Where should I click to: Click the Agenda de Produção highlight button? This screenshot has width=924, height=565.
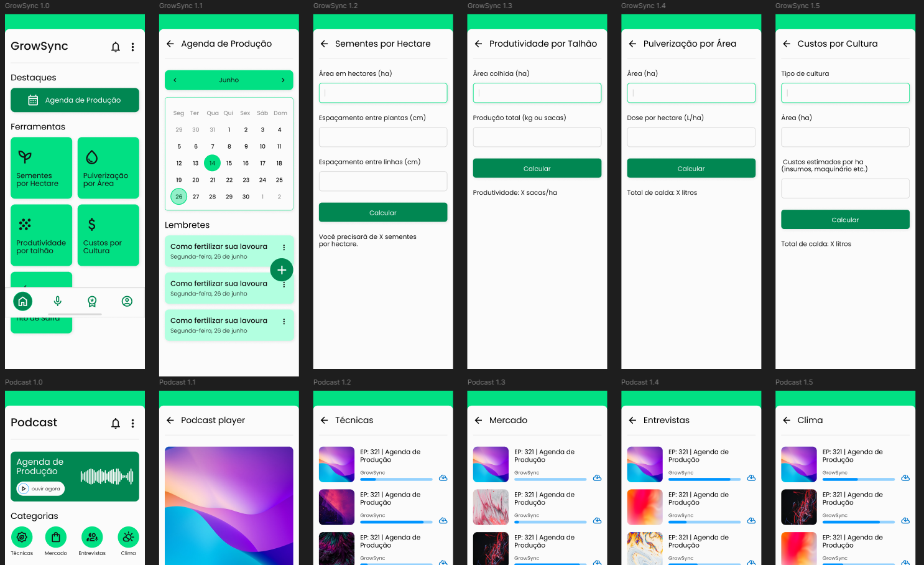pos(75,100)
